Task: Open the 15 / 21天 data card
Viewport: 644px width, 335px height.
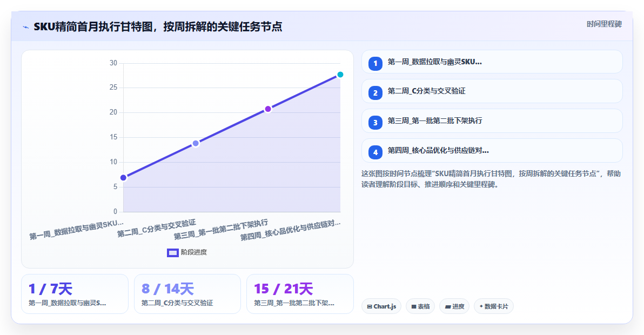Action: 300,294
